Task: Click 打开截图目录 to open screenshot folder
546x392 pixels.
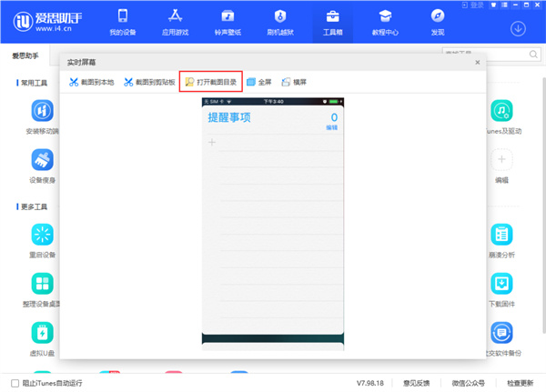Action: pyautogui.click(x=211, y=82)
